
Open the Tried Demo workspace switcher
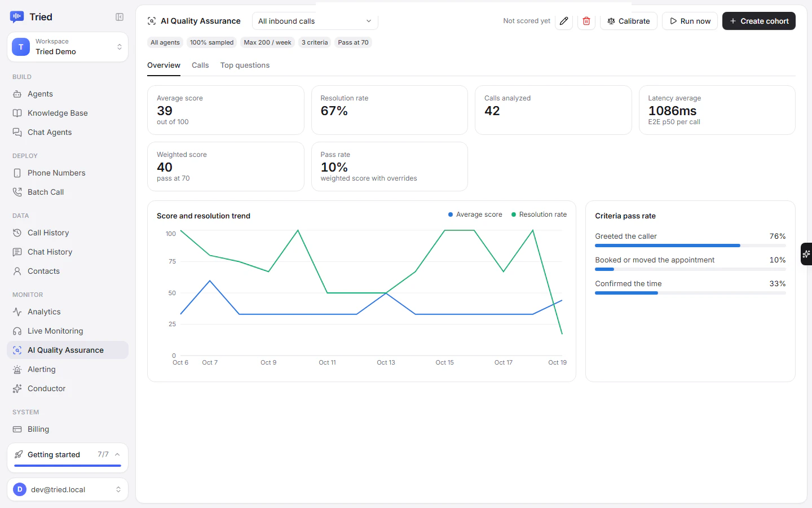coord(68,46)
